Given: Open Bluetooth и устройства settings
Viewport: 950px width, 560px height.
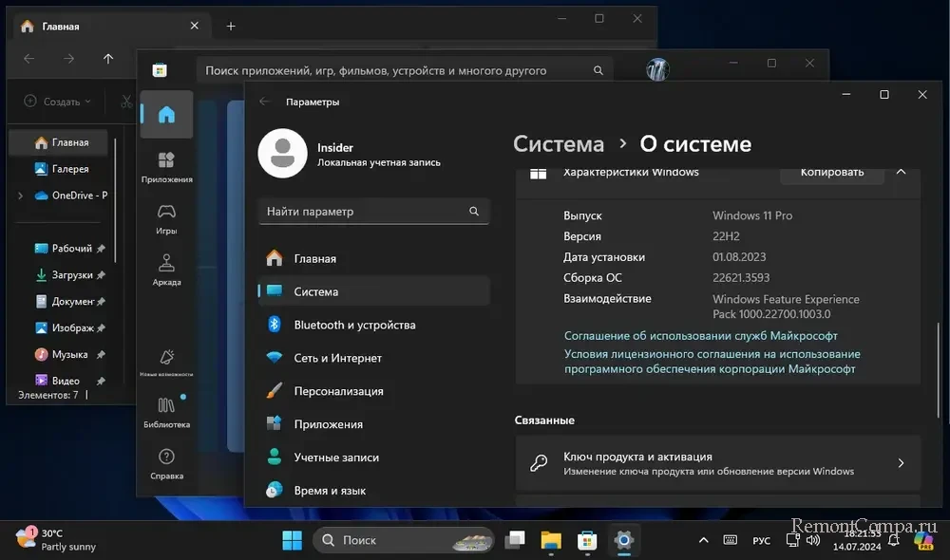Looking at the screenshot, I should coord(373,325).
